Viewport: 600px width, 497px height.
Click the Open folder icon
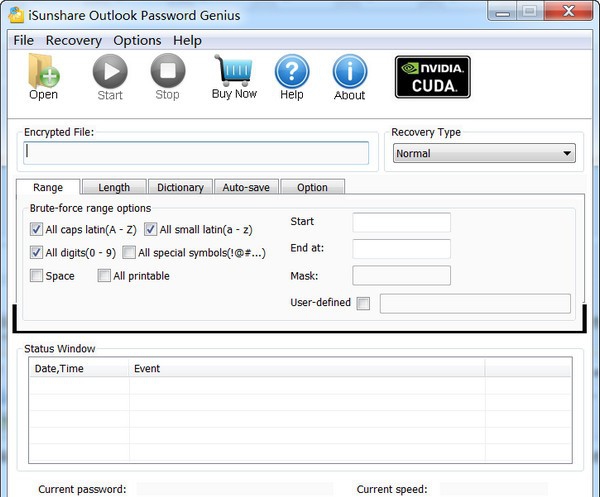click(43, 72)
